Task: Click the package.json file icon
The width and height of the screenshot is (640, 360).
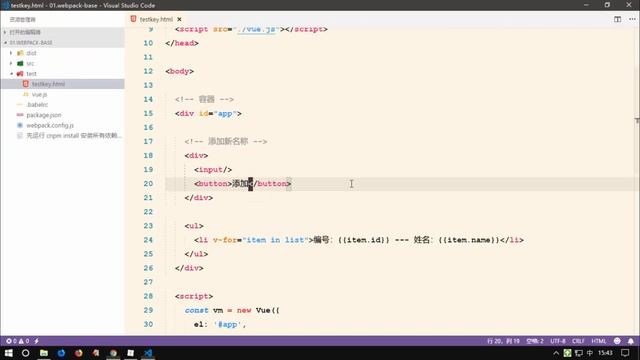Action: [x=20, y=115]
